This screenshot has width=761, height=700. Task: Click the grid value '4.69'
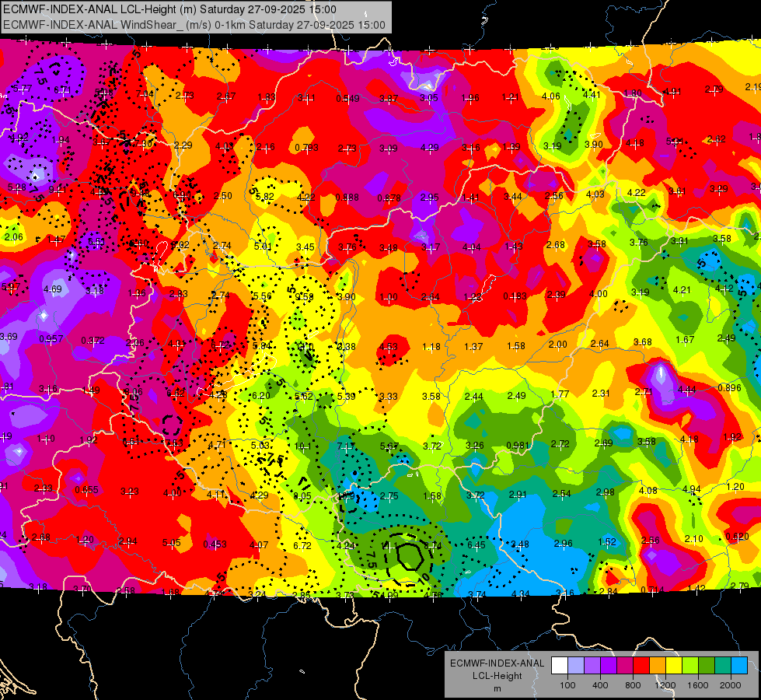tap(52, 289)
